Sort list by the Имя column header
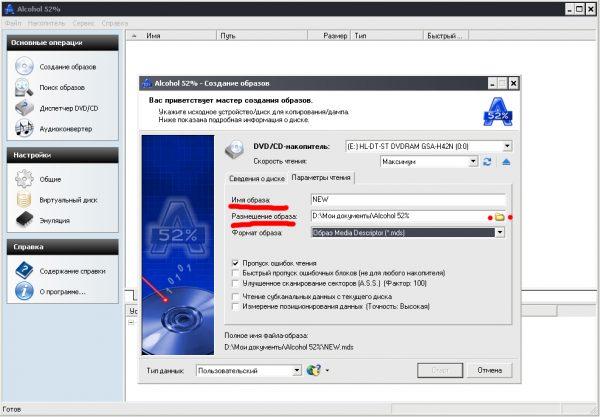This screenshot has height=417, width=600. point(171,36)
